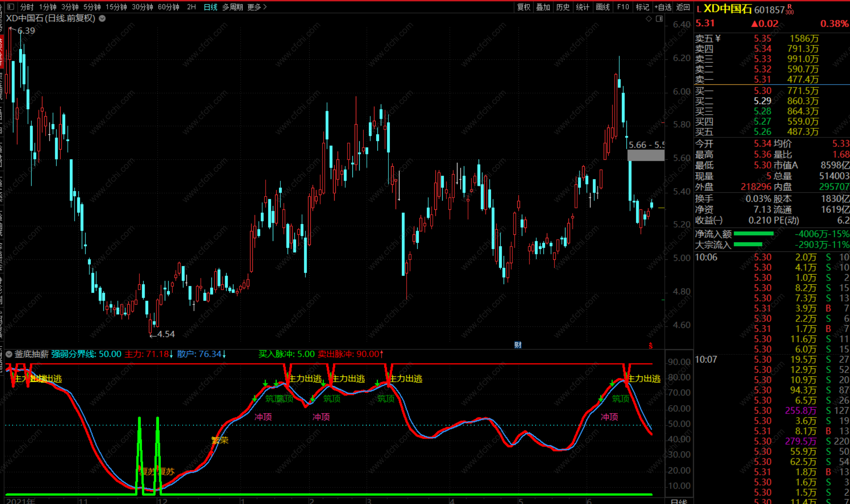The image size is (850, 504).
Task: Click the 返回 back button
Action: [x=683, y=7]
